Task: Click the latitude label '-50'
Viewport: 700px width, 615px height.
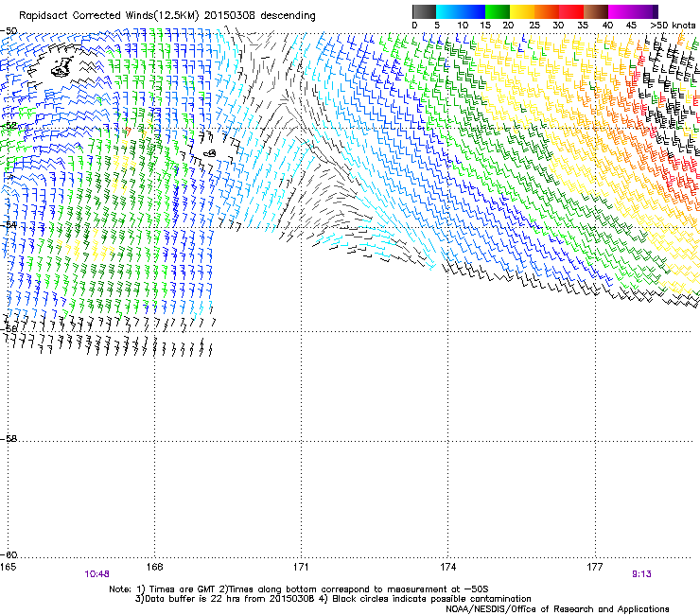Action: coord(9,31)
